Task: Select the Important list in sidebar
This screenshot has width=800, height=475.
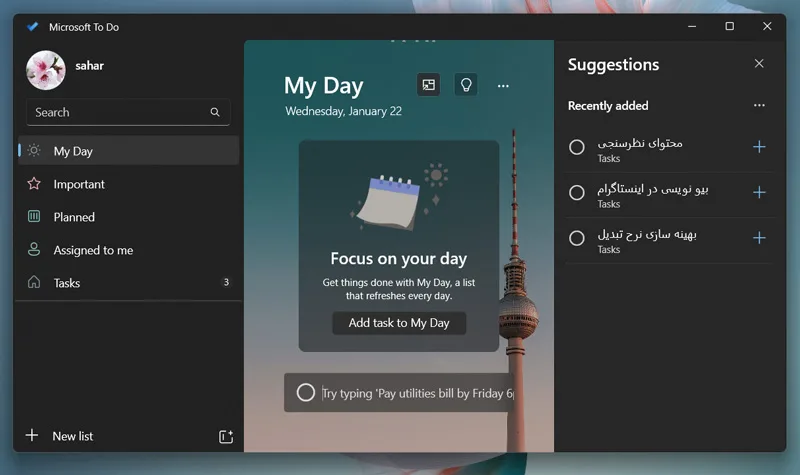Action: [129, 184]
